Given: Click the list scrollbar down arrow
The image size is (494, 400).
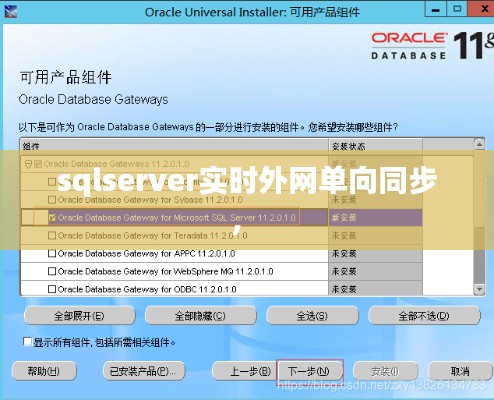Looking at the screenshot, I should [x=479, y=289].
